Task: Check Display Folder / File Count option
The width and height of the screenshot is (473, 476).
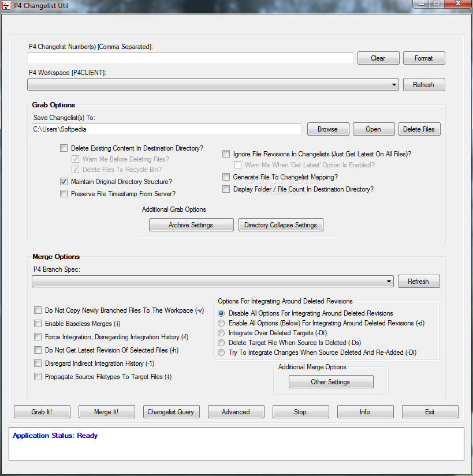Action: click(226, 189)
